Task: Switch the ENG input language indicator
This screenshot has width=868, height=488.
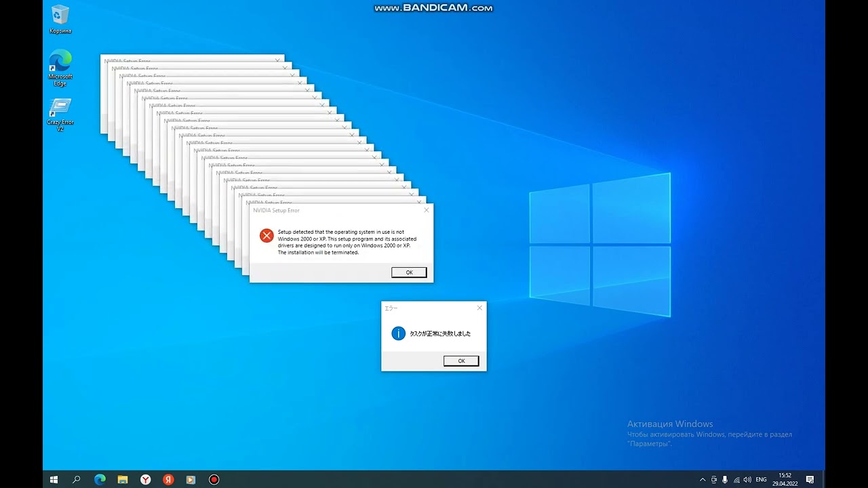Action: [x=761, y=480]
